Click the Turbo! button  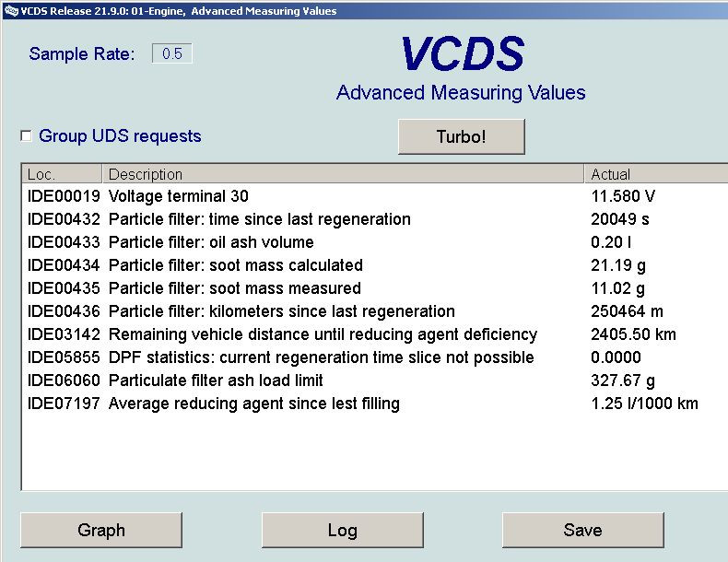(x=462, y=136)
